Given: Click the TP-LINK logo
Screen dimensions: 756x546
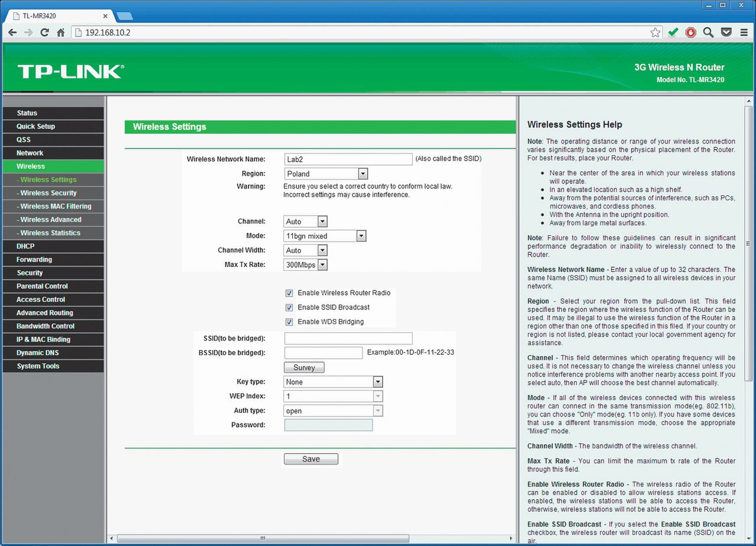Looking at the screenshot, I should [71, 71].
